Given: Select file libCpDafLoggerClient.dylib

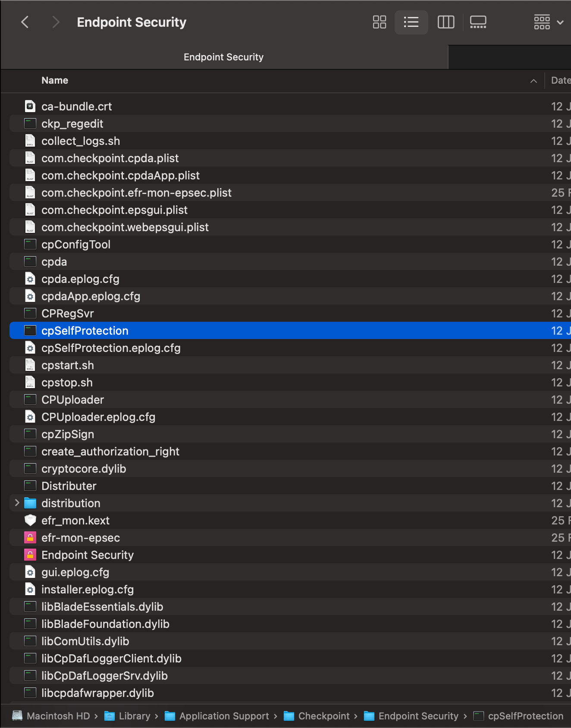Looking at the screenshot, I should [x=290, y=658].
